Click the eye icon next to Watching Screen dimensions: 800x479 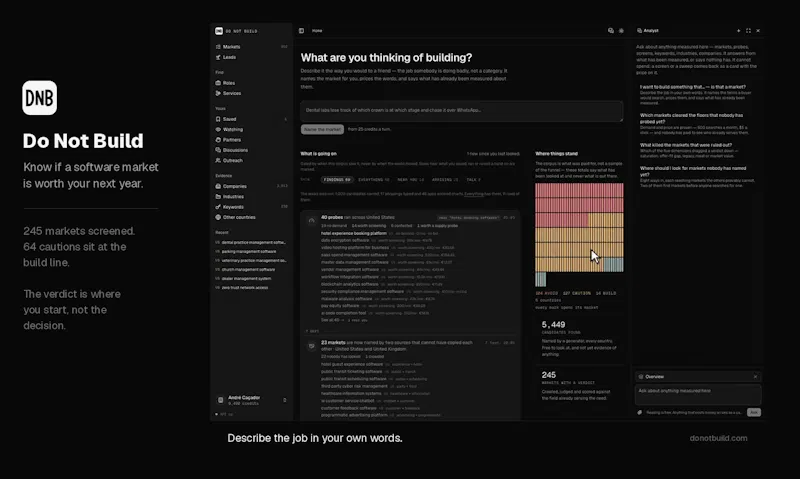pyautogui.click(x=218, y=130)
